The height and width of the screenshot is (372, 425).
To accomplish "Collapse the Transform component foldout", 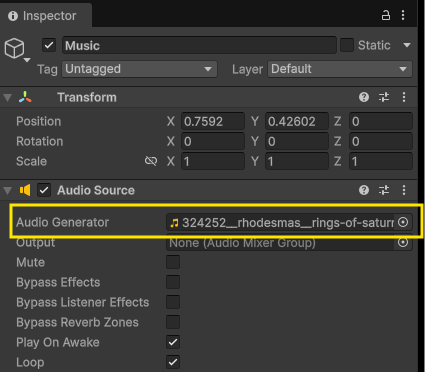I will tap(7, 97).
